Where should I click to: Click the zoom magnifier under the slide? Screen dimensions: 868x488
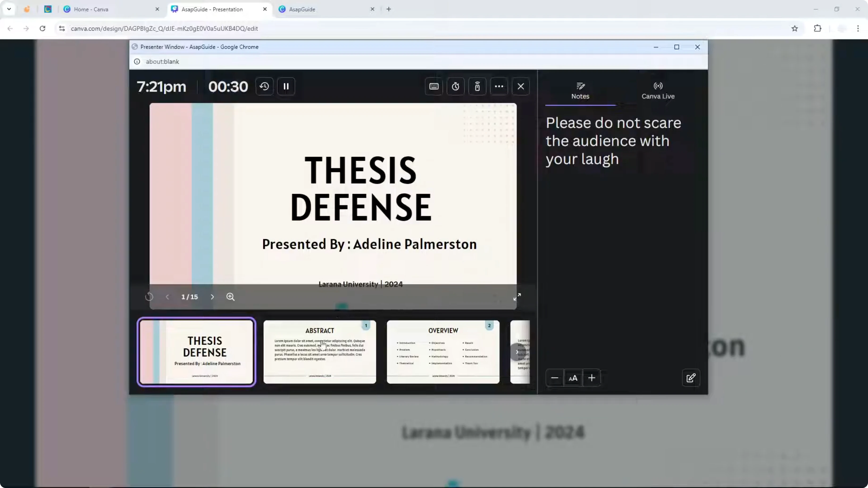(x=230, y=297)
